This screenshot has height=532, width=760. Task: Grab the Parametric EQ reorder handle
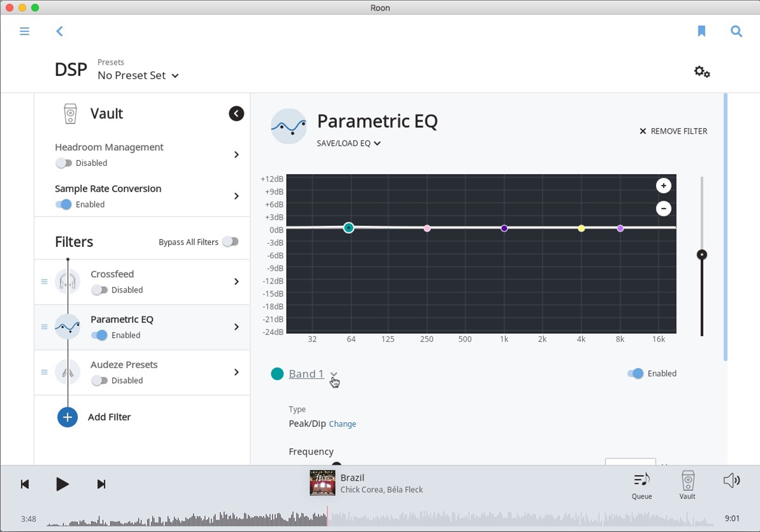click(x=44, y=327)
